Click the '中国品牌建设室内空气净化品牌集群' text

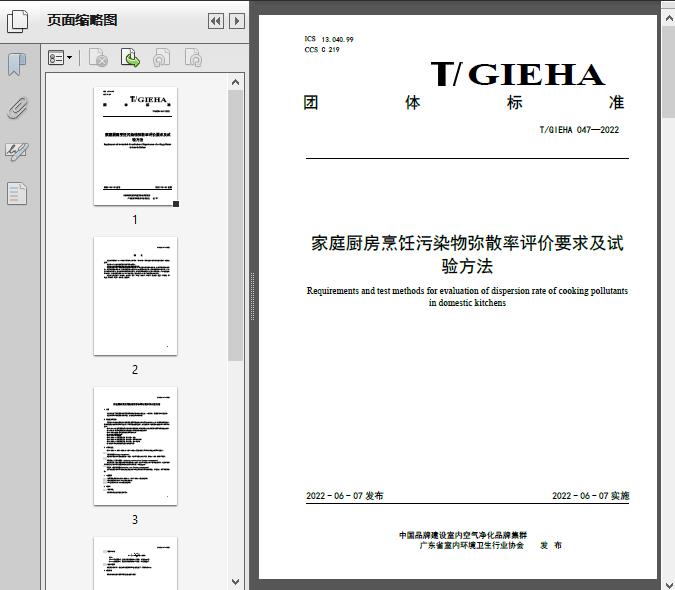click(x=463, y=535)
